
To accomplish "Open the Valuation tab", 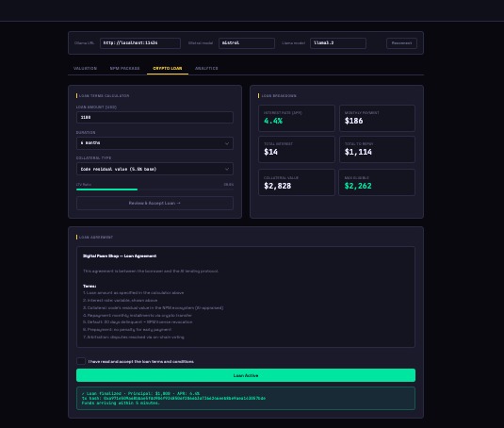I will coord(85,69).
